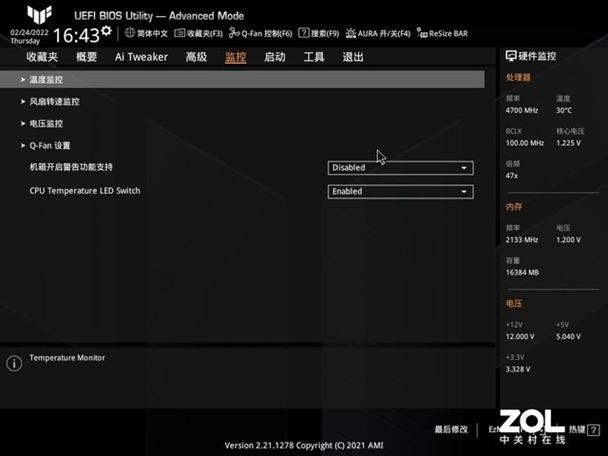The height and width of the screenshot is (456, 608).
Task: Open 搜索(F9) search function
Action: (x=319, y=33)
